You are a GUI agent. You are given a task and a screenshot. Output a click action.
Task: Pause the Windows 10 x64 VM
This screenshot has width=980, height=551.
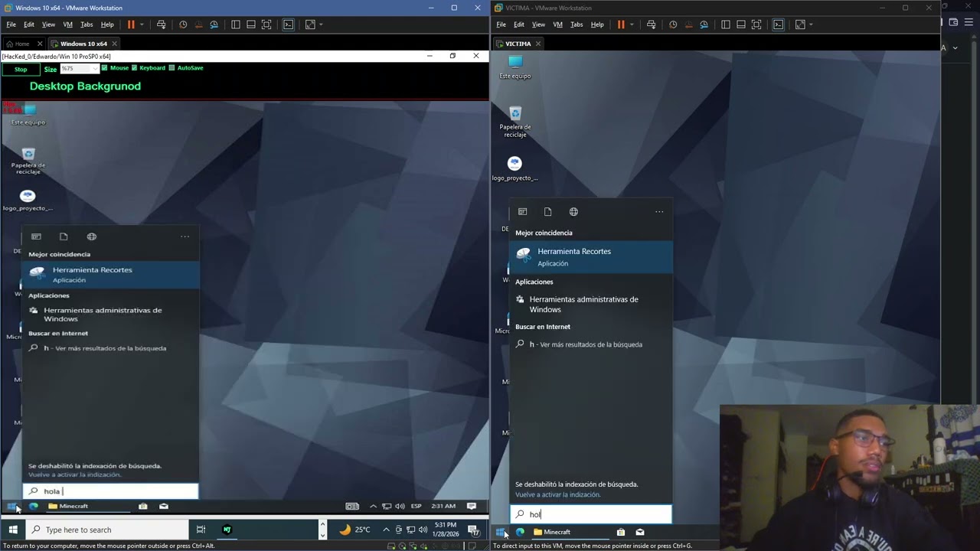[x=131, y=24]
